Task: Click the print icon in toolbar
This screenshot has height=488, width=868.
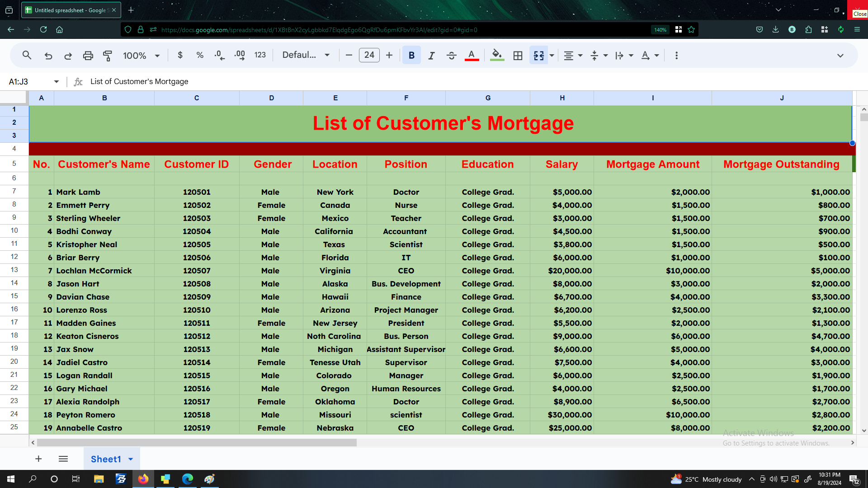Action: click(88, 56)
